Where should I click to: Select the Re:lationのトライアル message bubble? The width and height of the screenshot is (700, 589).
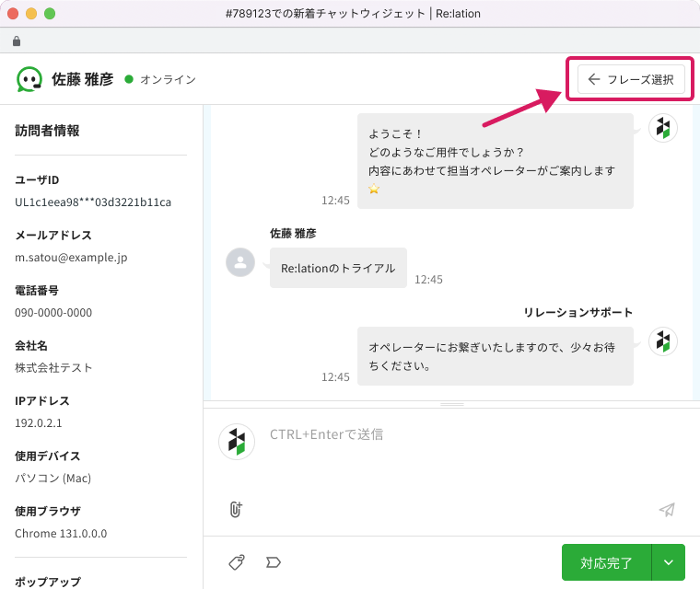[x=338, y=268]
